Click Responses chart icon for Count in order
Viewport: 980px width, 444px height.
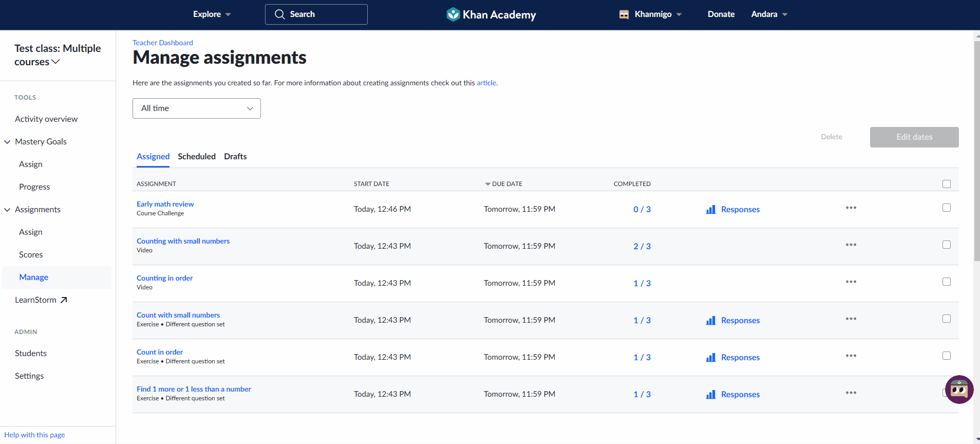(711, 358)
